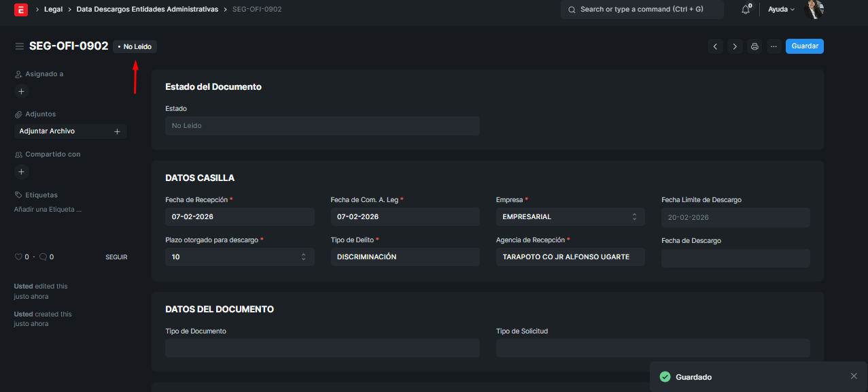Open the three-dots more options menu
868x392 pixels.
pos(774,46)
